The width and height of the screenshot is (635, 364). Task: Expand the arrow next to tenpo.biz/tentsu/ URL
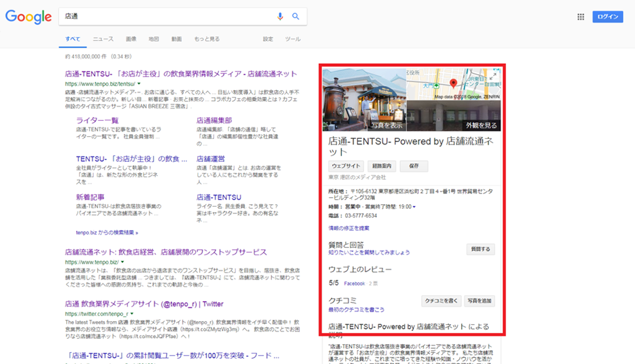139,84
